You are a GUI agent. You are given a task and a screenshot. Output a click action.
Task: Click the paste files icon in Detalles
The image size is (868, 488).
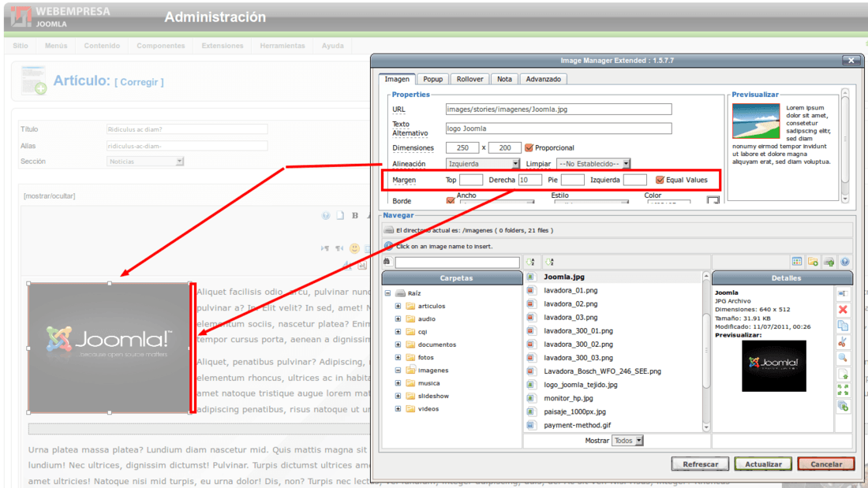pyautogui.click(x=843, y=407)
